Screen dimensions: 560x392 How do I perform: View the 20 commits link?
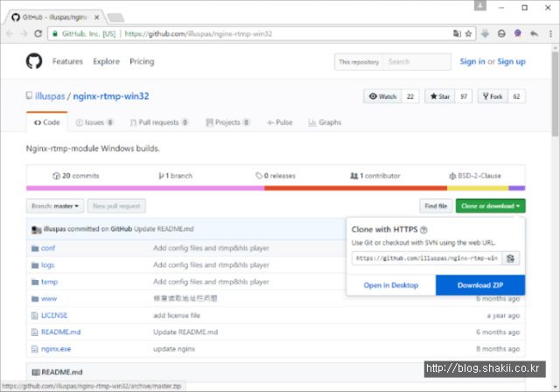[76, 176]
